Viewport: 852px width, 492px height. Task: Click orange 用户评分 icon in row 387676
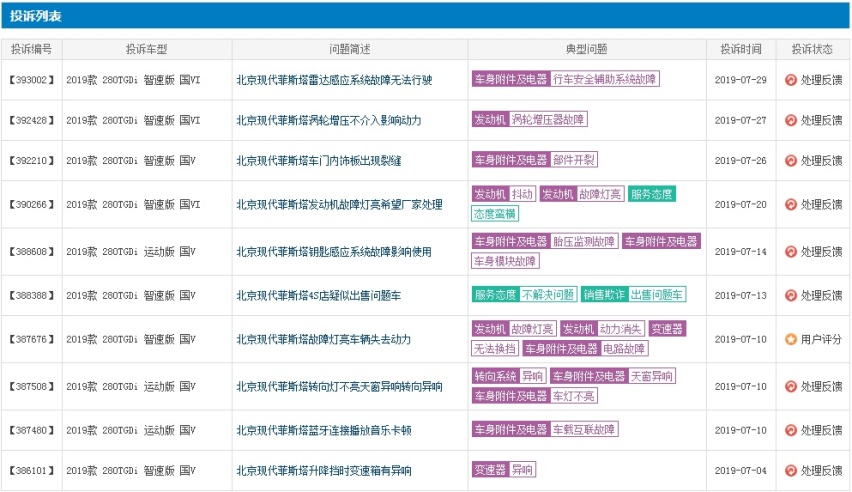pos(791,339)
